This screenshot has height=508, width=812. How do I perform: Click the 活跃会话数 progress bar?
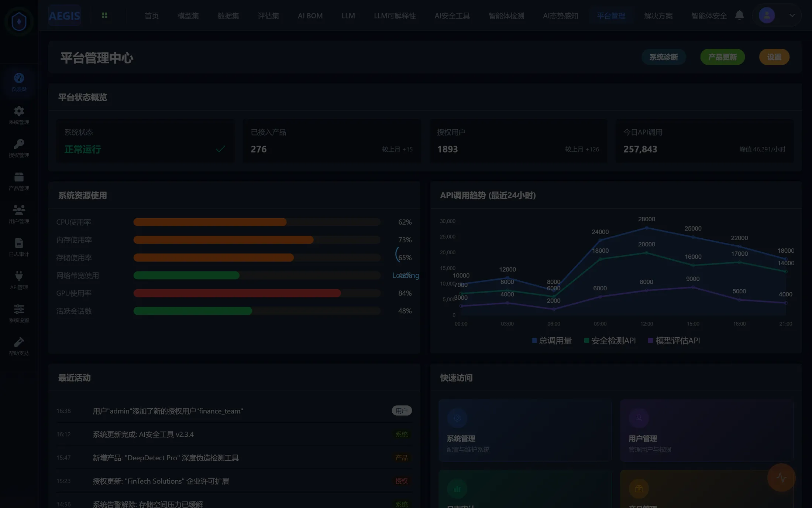click(257, 311)
